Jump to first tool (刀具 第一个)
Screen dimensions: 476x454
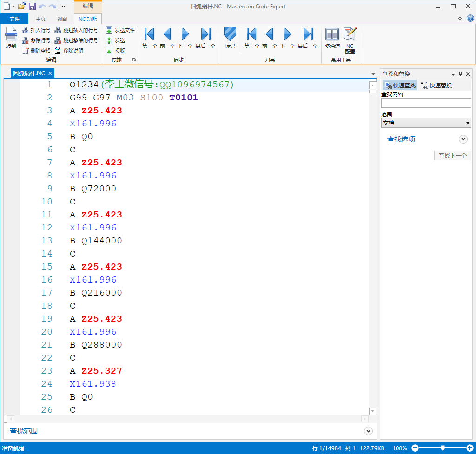coord(251,38)
